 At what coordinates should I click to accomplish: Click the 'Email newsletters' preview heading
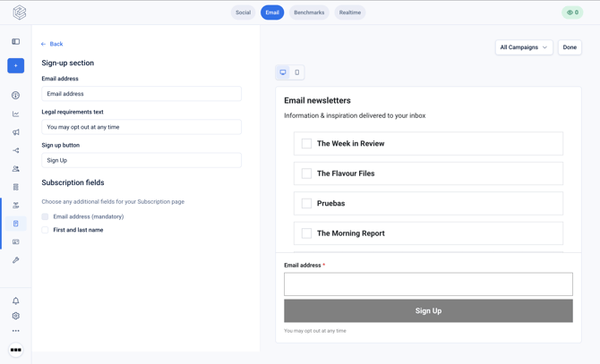317,100
